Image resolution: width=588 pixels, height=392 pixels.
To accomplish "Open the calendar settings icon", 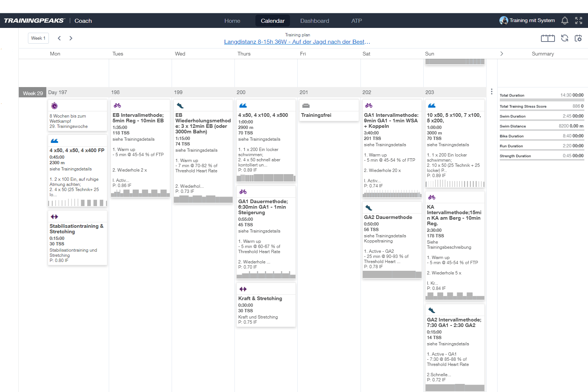I will (578, 38).
